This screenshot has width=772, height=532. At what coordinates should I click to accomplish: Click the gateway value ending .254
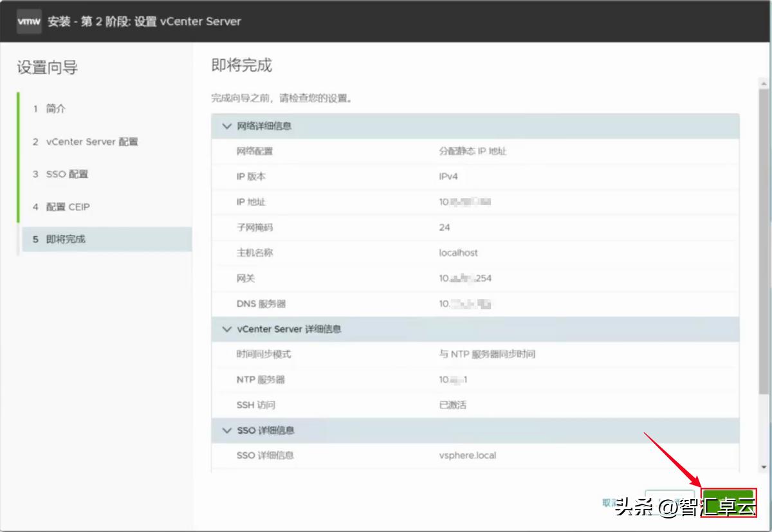[x=466, y=279]
